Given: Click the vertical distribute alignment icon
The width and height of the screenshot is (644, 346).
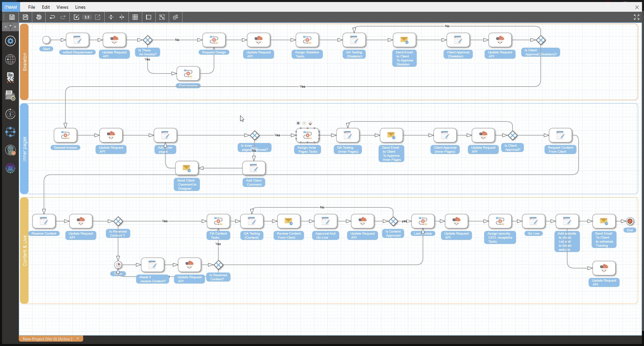Looking at the screenshot, I should pyautogui.click(x=111, y=17).
